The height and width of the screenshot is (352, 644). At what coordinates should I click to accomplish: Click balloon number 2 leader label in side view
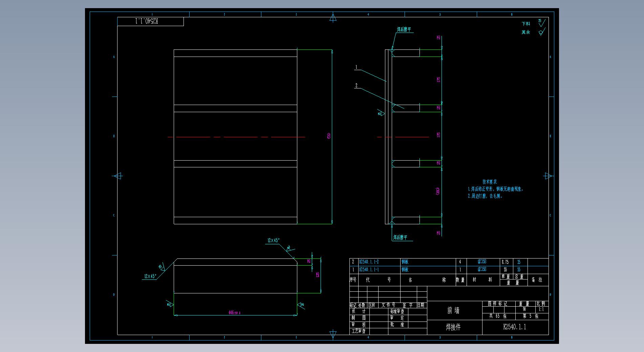pyautogui.click(x=356, y=86)
